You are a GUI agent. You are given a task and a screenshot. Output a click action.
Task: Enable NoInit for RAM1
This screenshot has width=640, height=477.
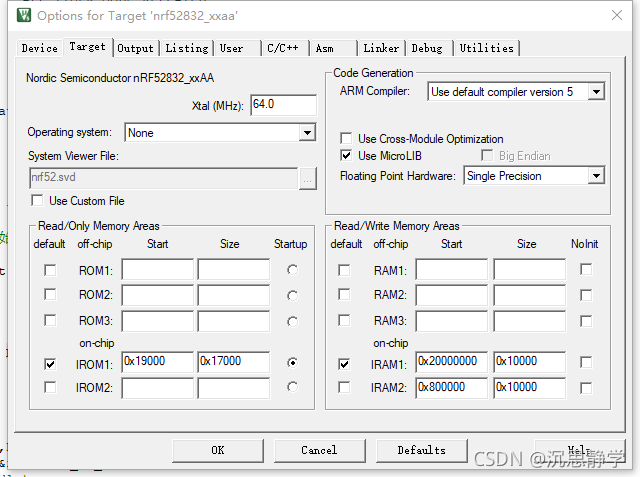click(586, 269)
